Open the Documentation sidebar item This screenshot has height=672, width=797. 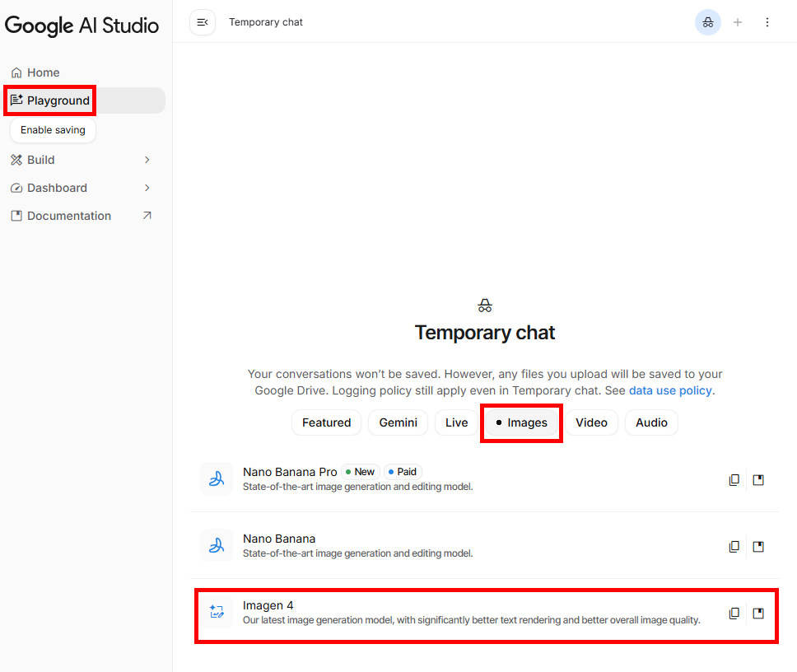coord(84,216)
